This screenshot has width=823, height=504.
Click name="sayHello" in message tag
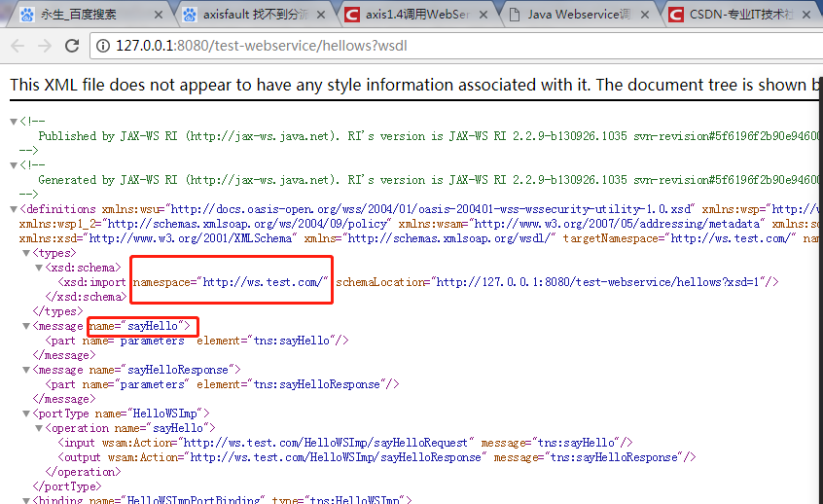click(x=136, y=326)
